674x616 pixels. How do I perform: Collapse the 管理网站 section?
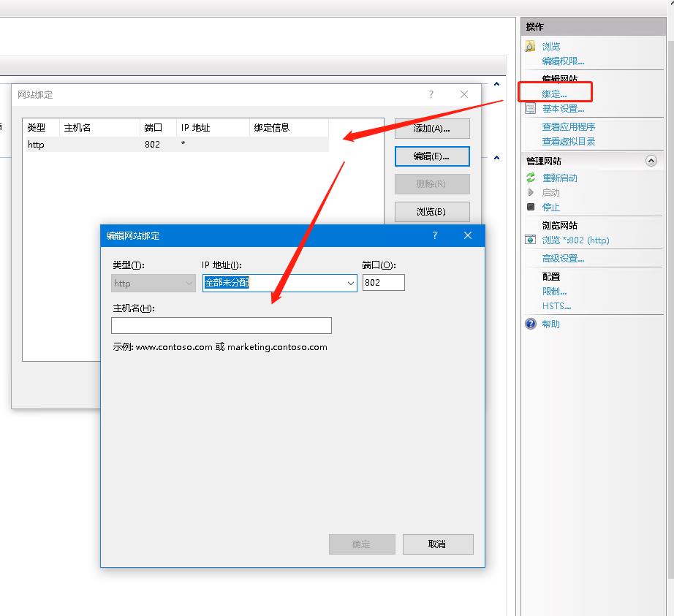pyautogui.click(x=651, y=161)
